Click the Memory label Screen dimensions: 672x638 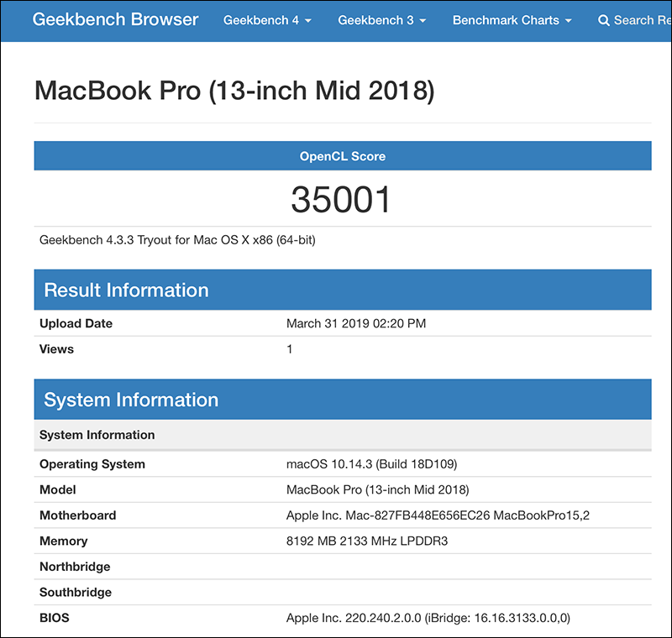64,541
